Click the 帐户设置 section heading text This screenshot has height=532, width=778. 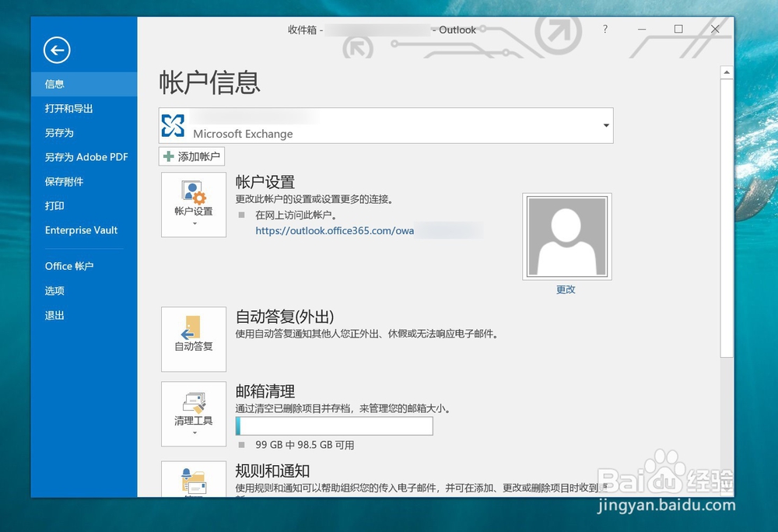(x=265, y=182)
